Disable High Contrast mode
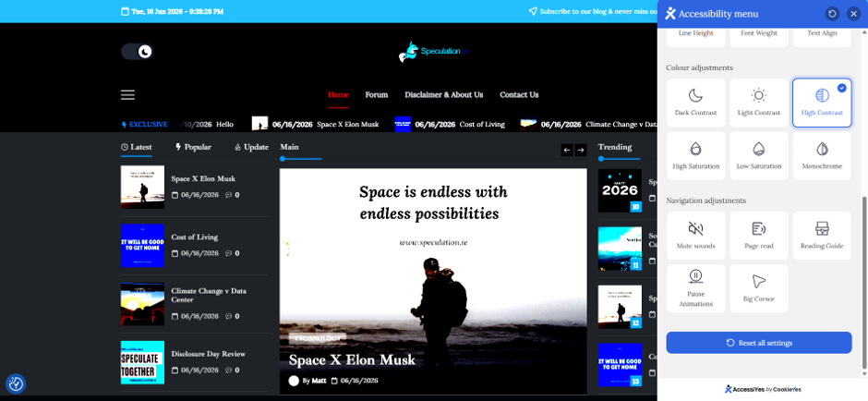868x401 pixels. pos(822,103)
